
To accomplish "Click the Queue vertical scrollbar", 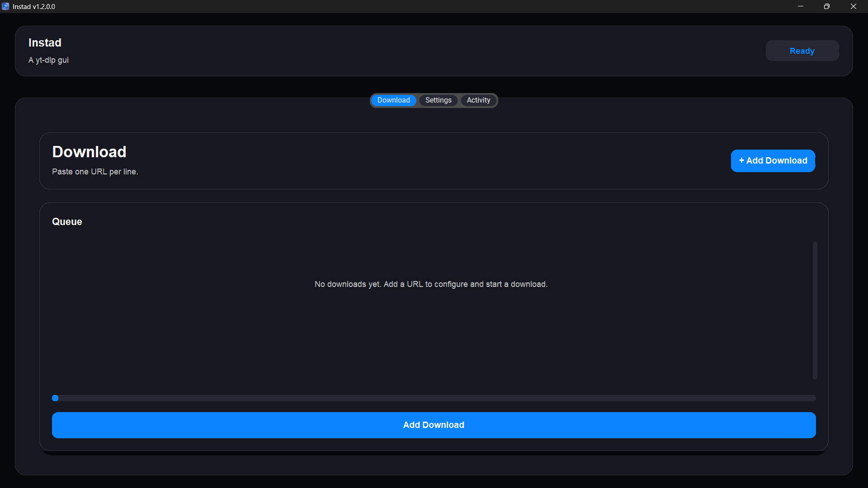I will [x=815, y=310].
